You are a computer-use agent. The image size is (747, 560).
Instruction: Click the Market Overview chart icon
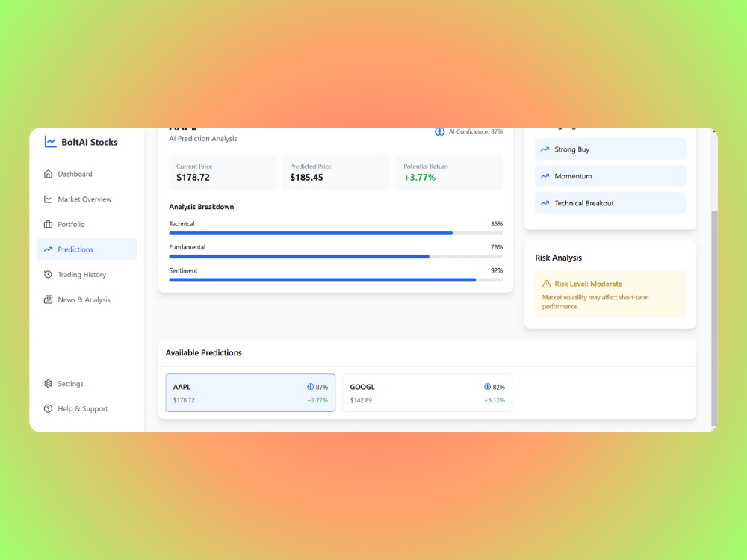(x=48, y=199)
